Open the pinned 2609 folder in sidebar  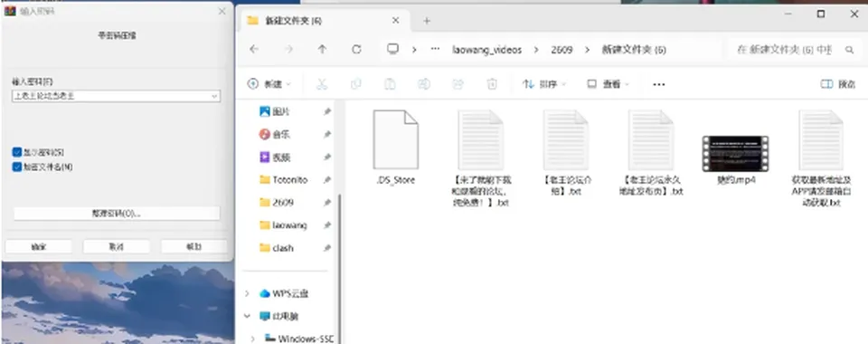point(283,203)
